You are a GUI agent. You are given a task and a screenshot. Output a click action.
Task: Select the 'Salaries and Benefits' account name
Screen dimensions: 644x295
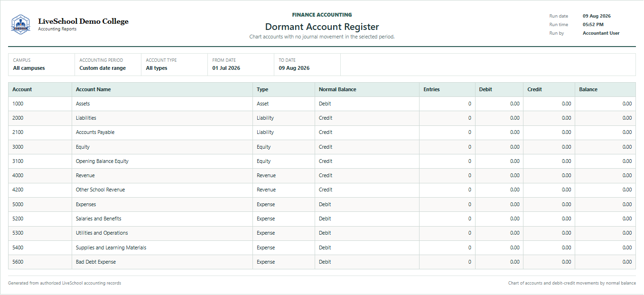pos(99,219)
